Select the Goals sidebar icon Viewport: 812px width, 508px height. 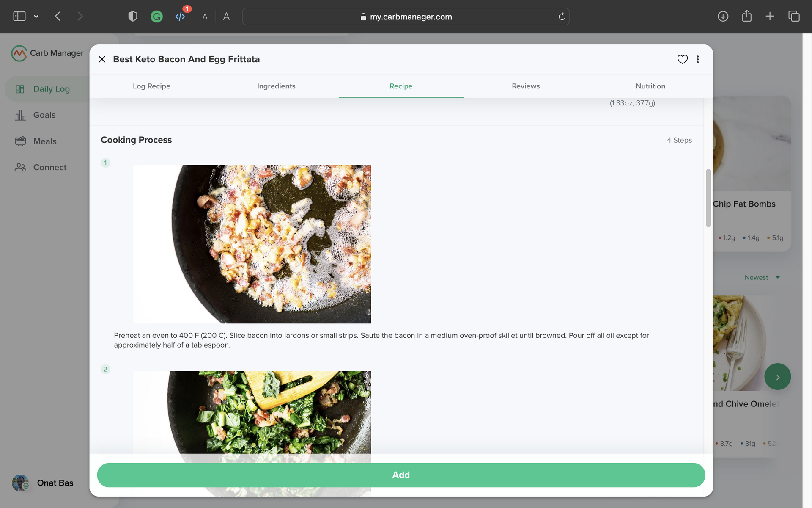point(20,115)
